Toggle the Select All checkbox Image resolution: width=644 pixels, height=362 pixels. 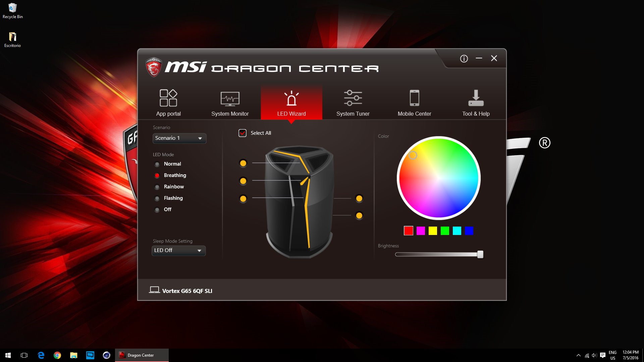click(x=243, y=133)
